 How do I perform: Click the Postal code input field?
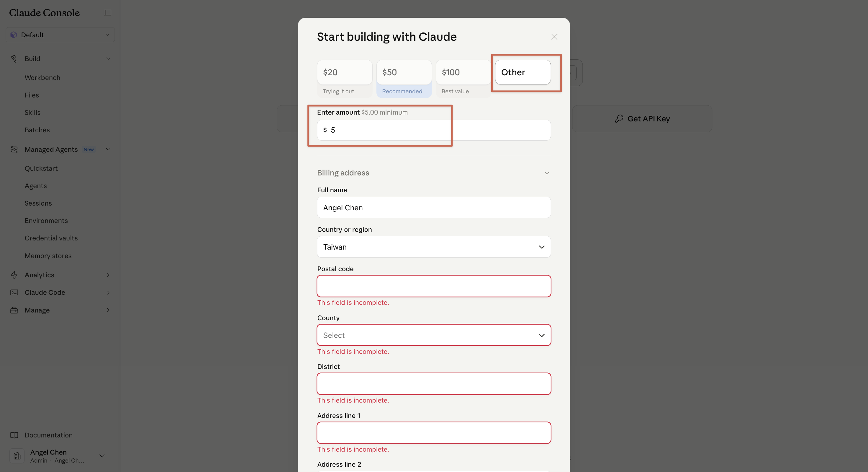pyautogui.click(x=434, y=286)
